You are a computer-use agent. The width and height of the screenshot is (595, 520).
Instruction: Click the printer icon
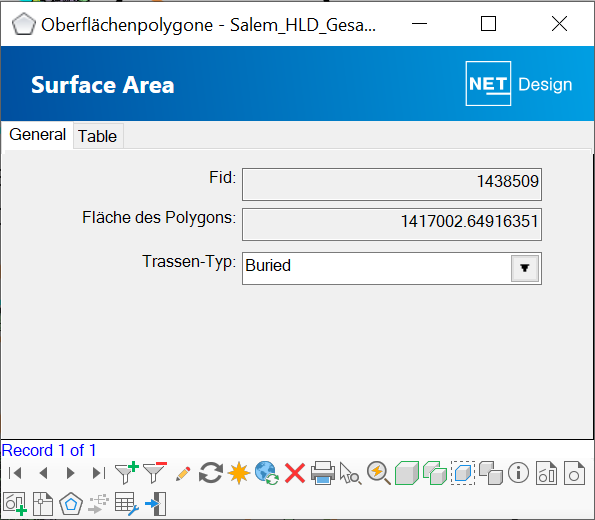[x=323, y=473]
